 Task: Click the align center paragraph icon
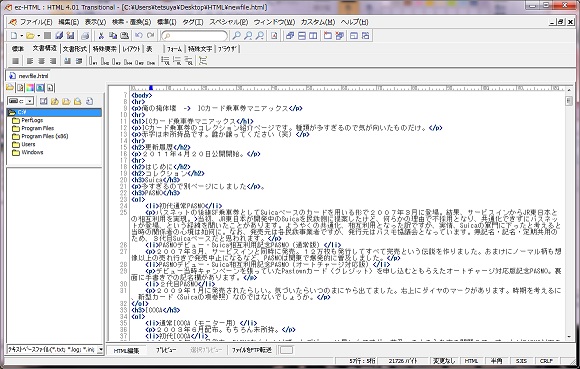(41, 61)
